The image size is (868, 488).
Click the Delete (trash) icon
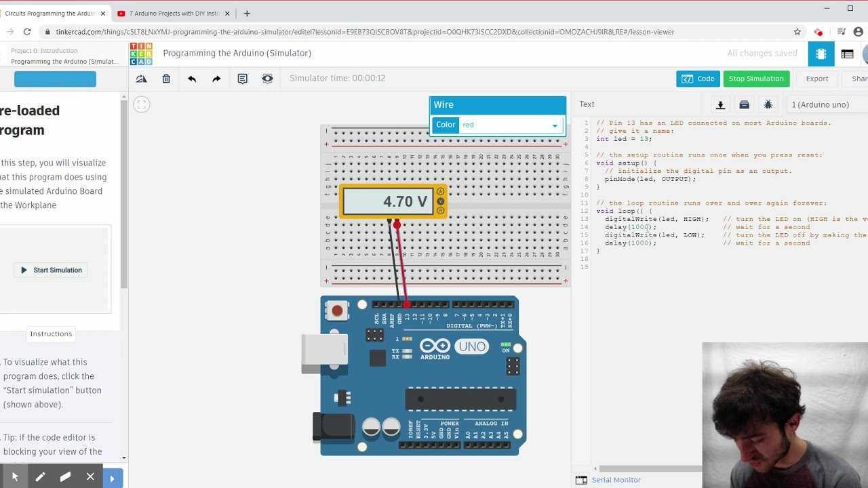click(x=166, y=79)
